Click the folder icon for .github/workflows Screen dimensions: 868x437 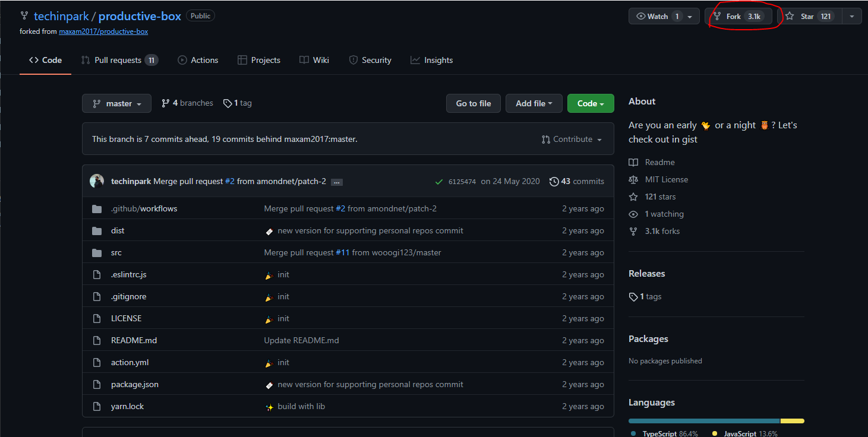coord(97,209)
